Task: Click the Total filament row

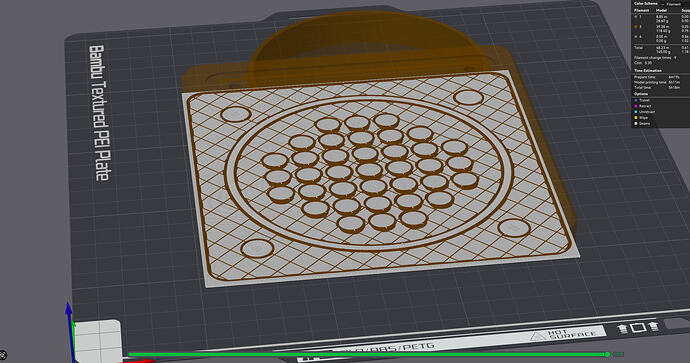Action: point(662,49)
